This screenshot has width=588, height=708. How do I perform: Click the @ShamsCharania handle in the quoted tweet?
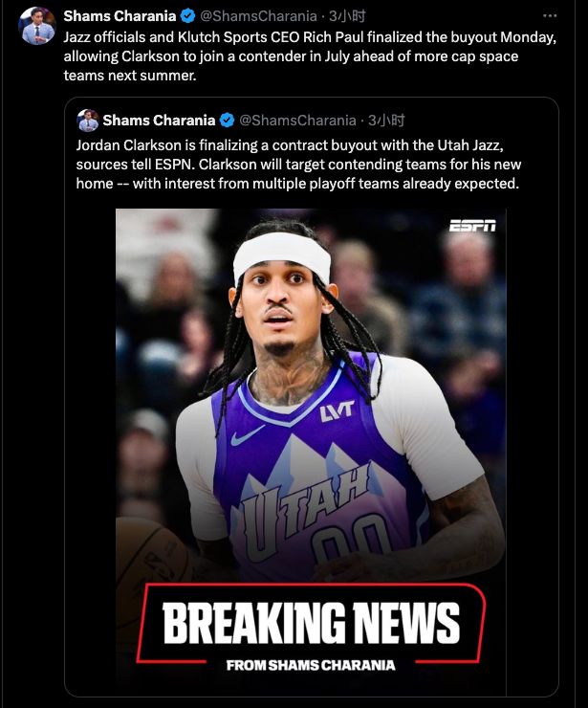pyautogui.click(x=297, y=121)
